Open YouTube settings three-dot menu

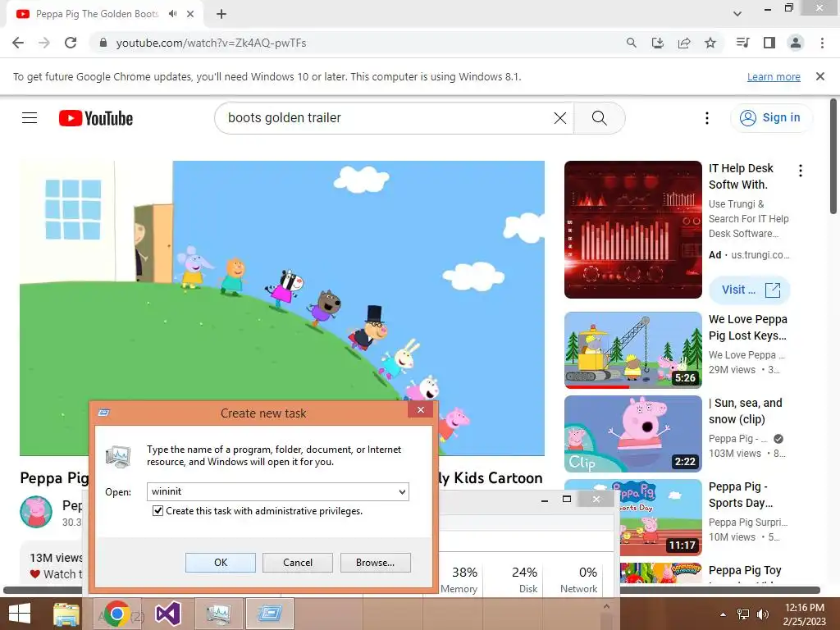tap(707, 118)
